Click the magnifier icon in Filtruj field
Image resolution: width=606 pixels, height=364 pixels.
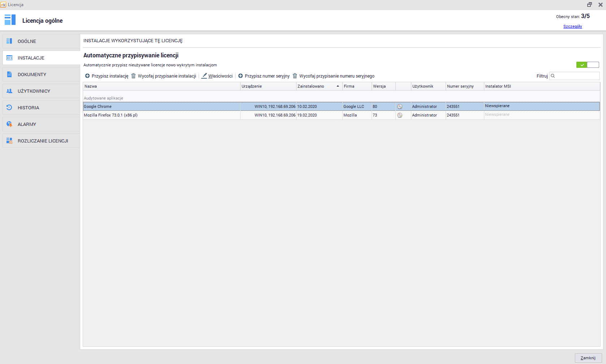tap(553, 76)
